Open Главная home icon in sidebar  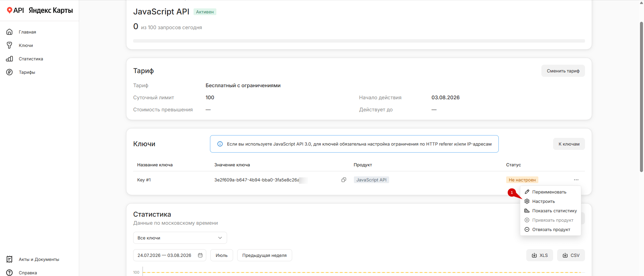9,32
